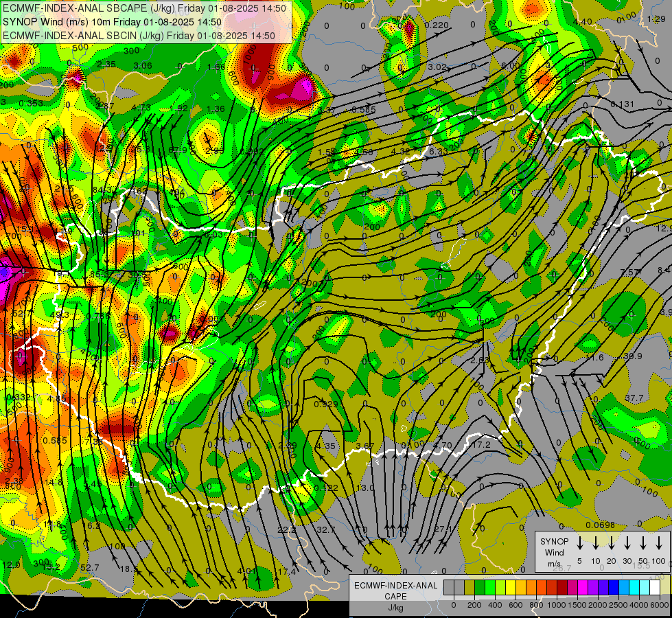The width and height of the screenshot is (672, 618).
Task: Click the 0.929 value on the map
Action: coord(326,404)
